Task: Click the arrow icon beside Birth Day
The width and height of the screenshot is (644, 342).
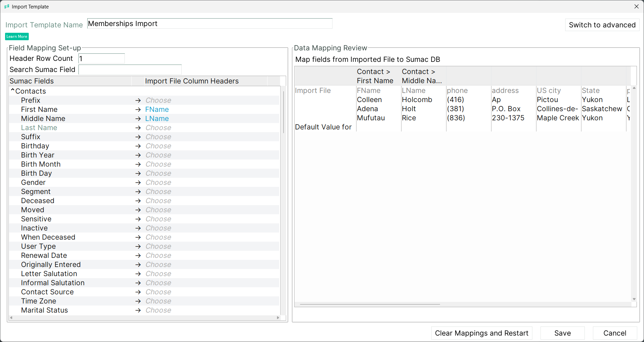Action: click(138, 173)
